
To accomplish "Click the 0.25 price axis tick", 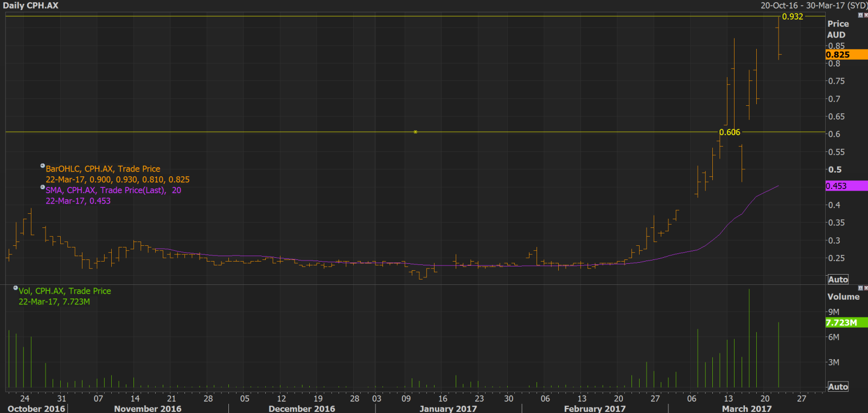I will point(836,258).
